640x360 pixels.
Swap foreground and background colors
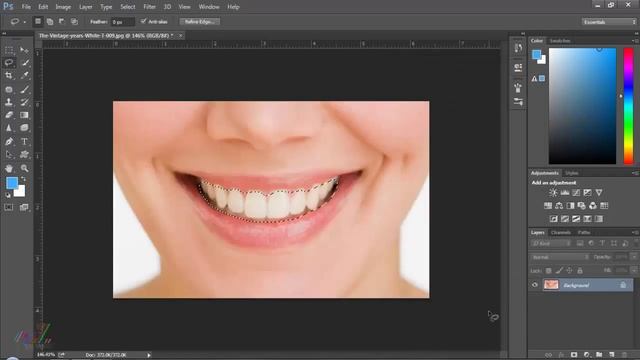pos(24,179)
